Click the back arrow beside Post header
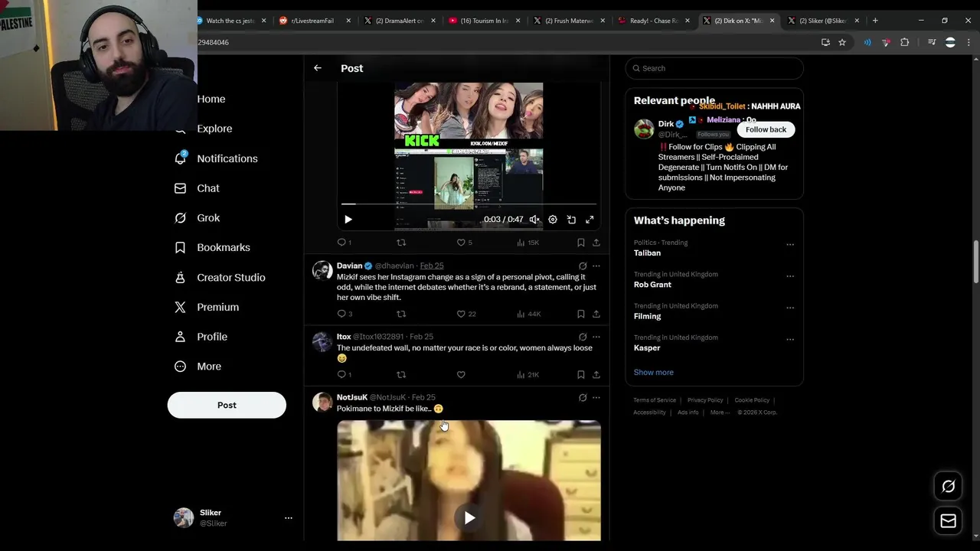 click(x=318, y=68)
